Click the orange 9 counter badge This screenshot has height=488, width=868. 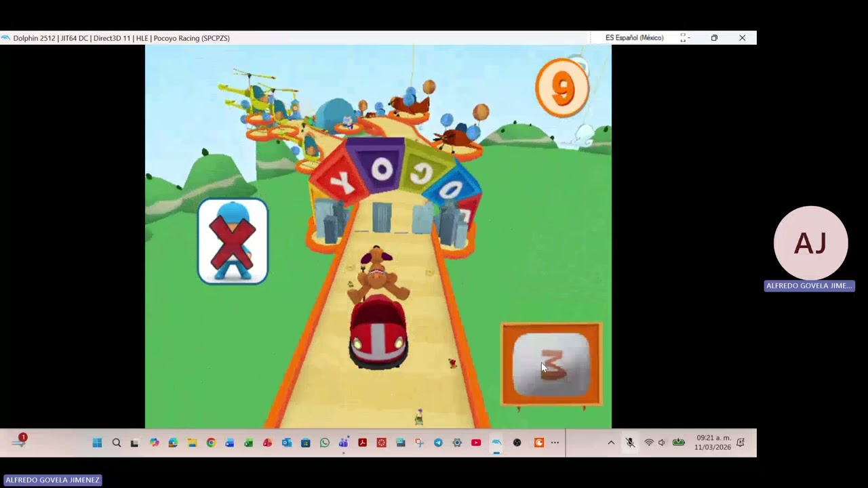coord(561,88)
